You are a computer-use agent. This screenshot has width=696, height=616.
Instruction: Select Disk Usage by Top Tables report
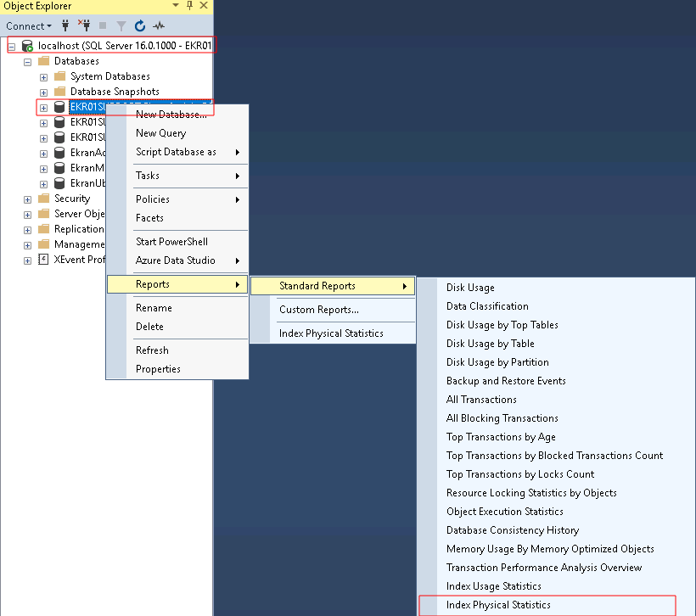pyautogui.click(x=501, y=324)
